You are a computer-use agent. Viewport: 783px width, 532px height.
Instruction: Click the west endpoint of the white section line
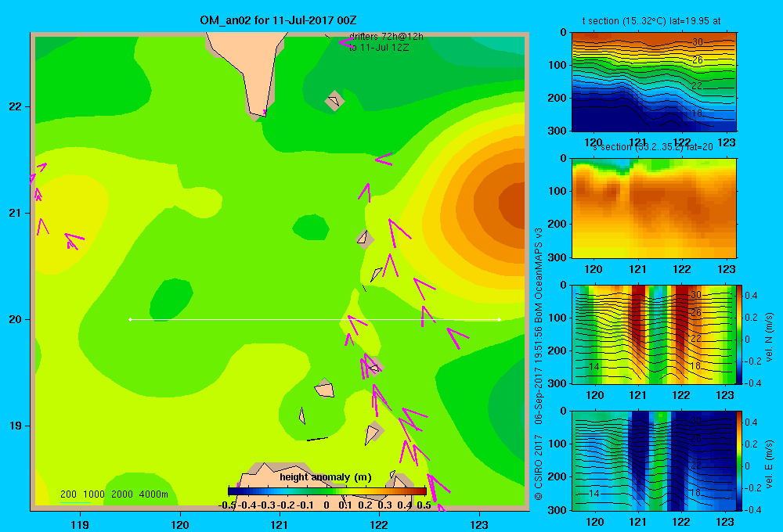pyautogui.click(x=130, y=319)
